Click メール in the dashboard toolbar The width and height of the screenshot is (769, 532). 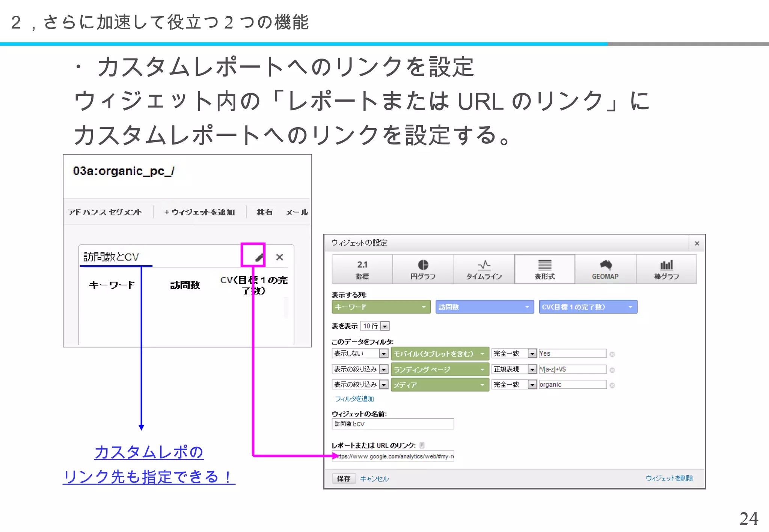[297, 212]
